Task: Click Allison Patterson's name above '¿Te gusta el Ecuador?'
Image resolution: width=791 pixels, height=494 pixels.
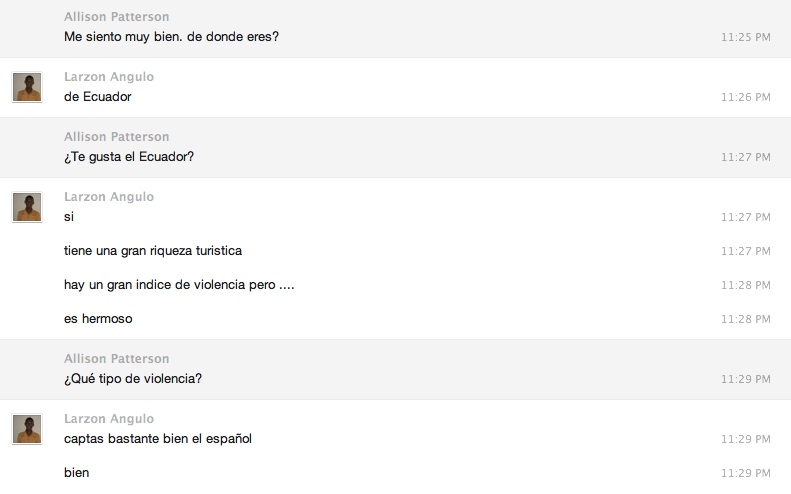Action: coord(116,137)
